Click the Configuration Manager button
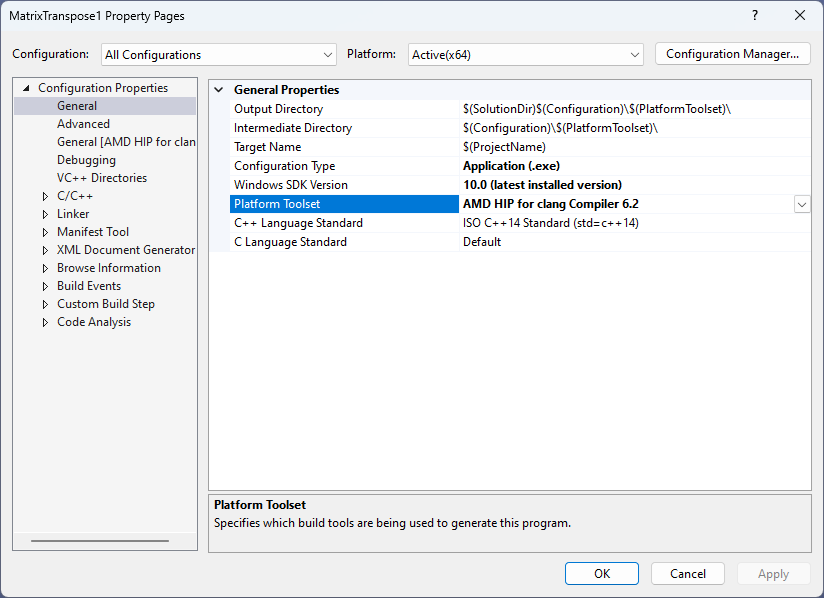This screenshot has width=824, height=598. pos(732,54)
